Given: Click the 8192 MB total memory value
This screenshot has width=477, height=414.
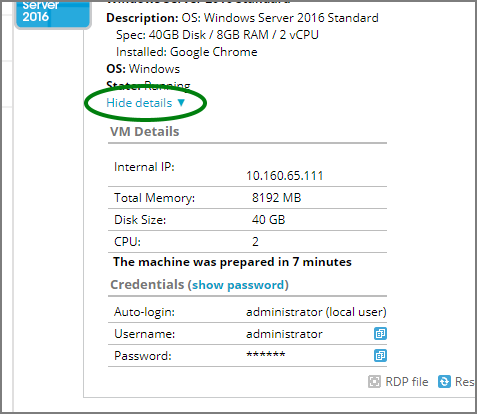Looking at the screenshot, I should [276, 198].
